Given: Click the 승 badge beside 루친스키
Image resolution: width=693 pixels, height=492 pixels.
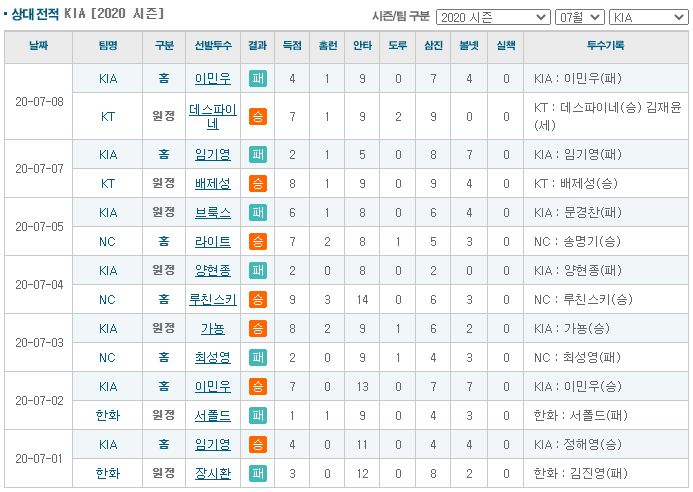Looking at the screenshot, I should [x=258, y=300].
